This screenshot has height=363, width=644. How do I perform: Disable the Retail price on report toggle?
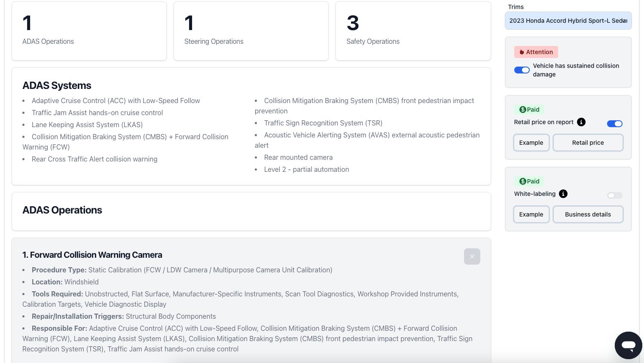[x=614, y=124]
